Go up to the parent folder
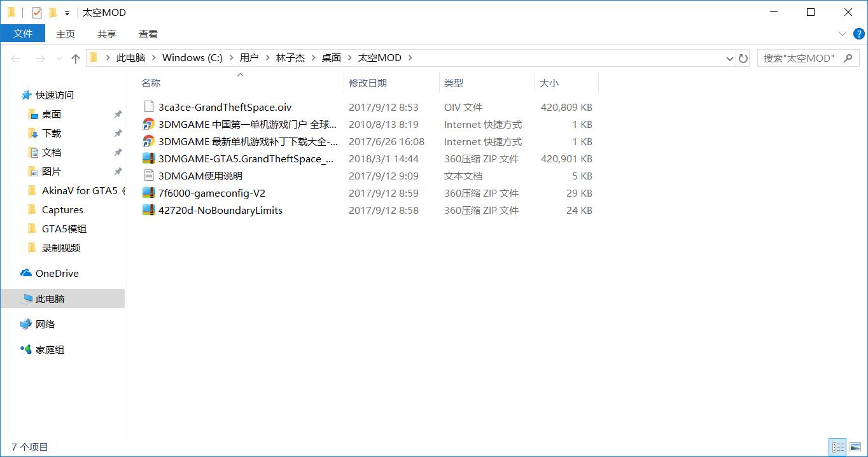 75,58
